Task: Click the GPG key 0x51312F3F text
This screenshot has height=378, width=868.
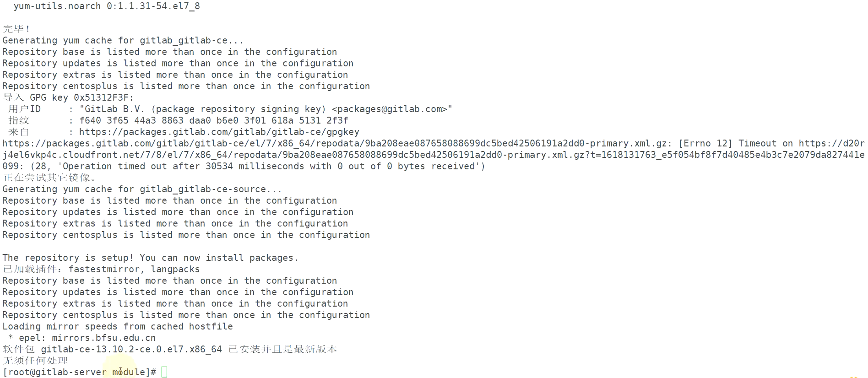Action: click(81, 98)
